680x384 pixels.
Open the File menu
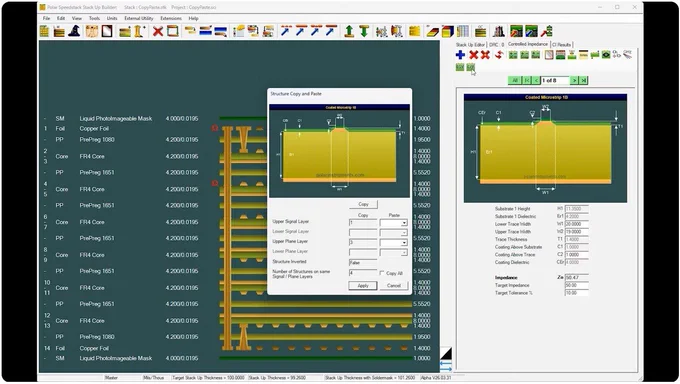pyautogui.click(x=46, y=18)
